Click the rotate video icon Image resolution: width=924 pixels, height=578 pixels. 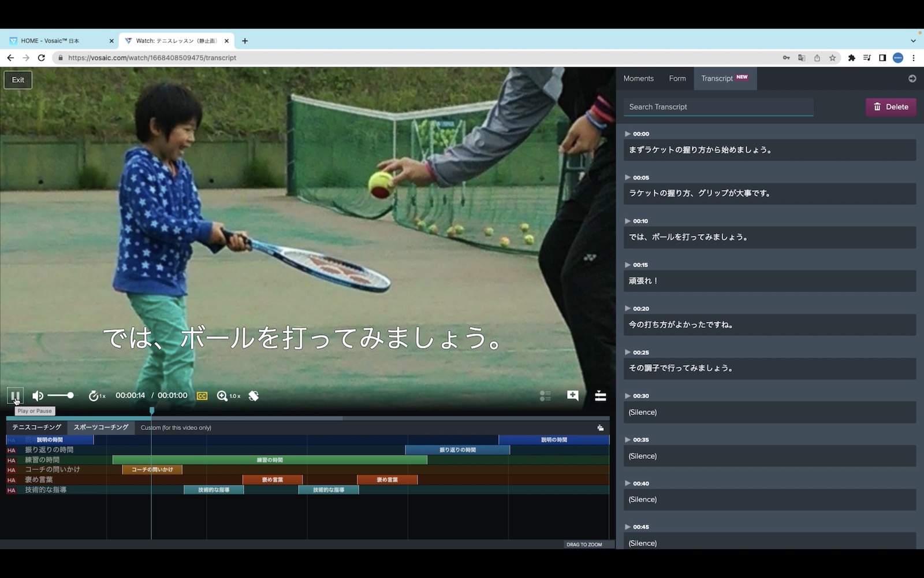[254, 396]
